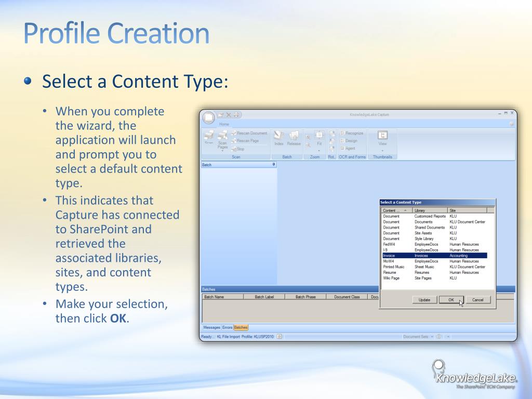The image size is (532, 399).
Task: Select the FedW4 EmployeeDocs row
Action: (x=435, y=244)
